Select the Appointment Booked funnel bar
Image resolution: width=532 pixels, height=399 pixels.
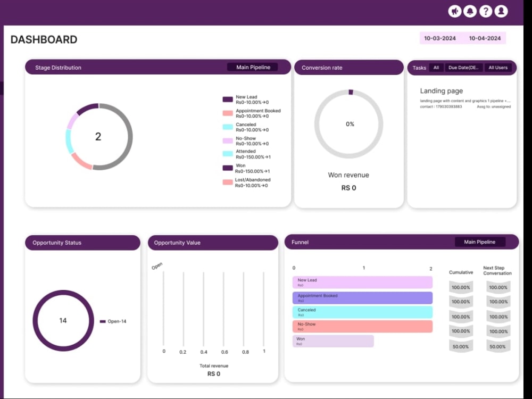coord(362,298)
